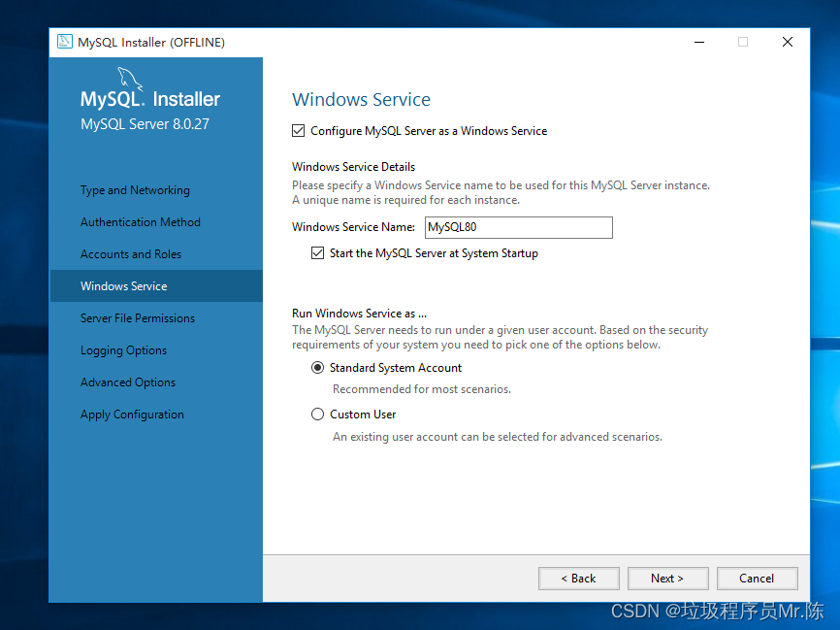Click the Windows Service Details label
Viewport: 840px width, 630px height.
tap(354, 167)
